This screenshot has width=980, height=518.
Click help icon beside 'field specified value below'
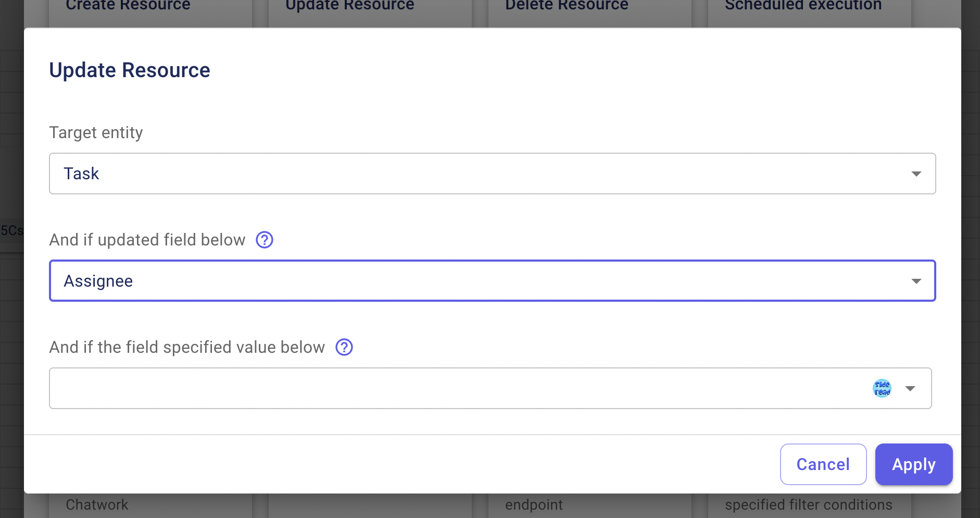(x=344, y=347)
